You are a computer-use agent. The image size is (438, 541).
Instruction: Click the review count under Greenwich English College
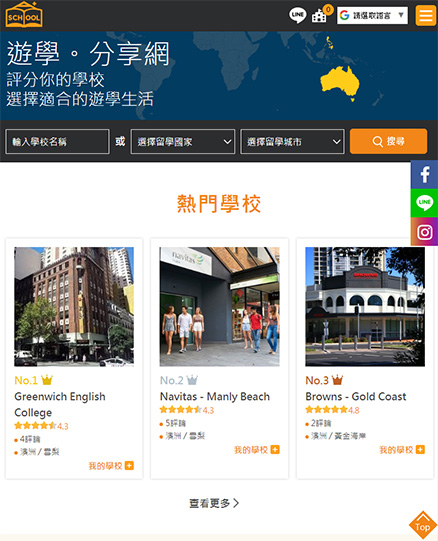point(30,439)
